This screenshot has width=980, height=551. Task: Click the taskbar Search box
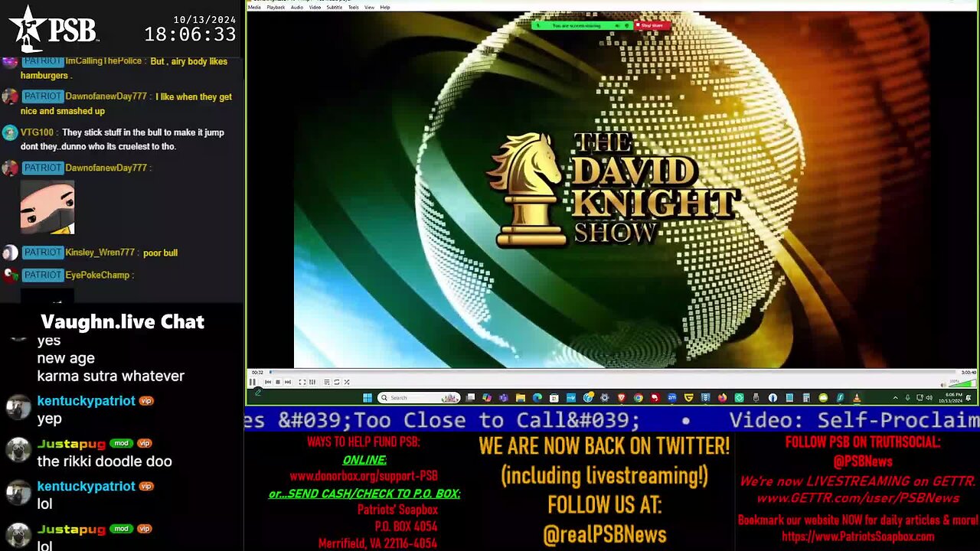419,397
